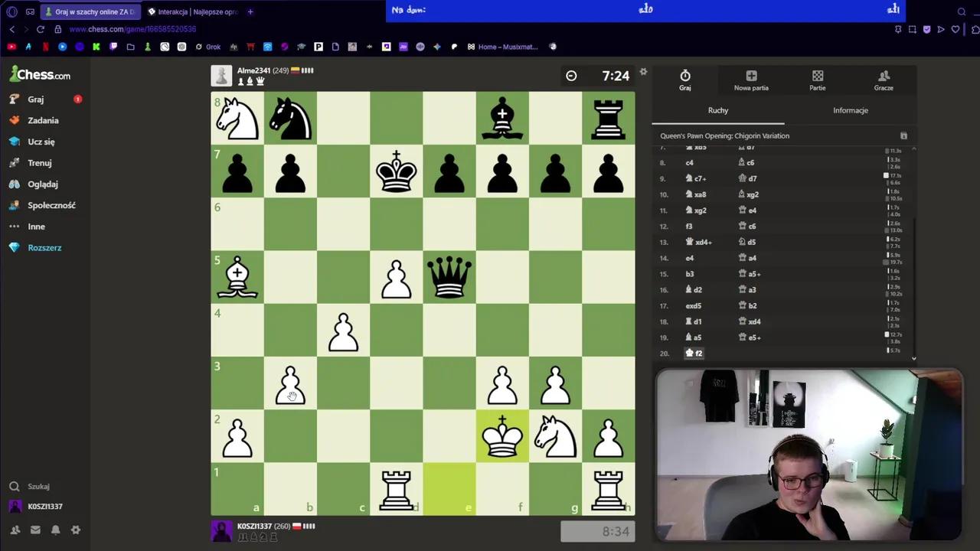The width and height of the screenshot is (980, 551).
Task: Select move 18 xd4 in move list
Action: pyautogui.click(x=749, y=321)
